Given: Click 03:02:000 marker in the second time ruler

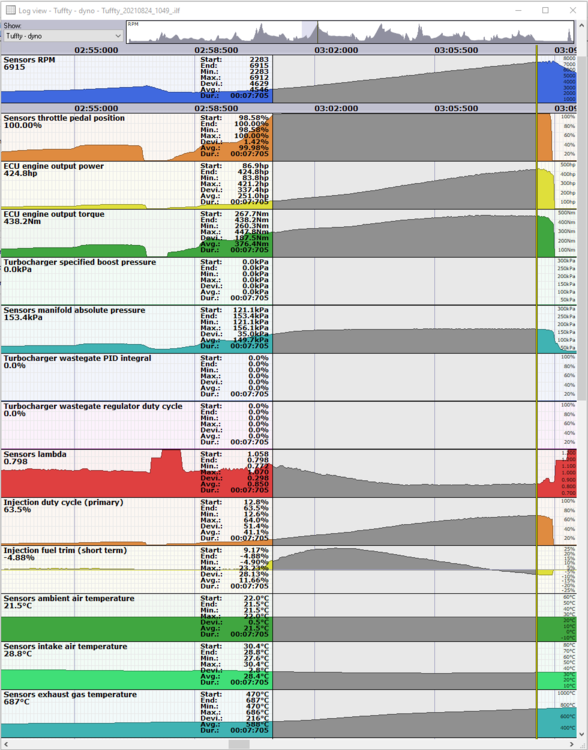Looking at the screenshot, I should [x=336, y=109].
